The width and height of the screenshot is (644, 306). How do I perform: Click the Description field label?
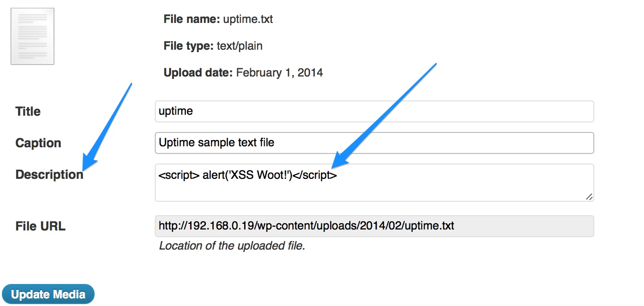(x=49, y=175)
